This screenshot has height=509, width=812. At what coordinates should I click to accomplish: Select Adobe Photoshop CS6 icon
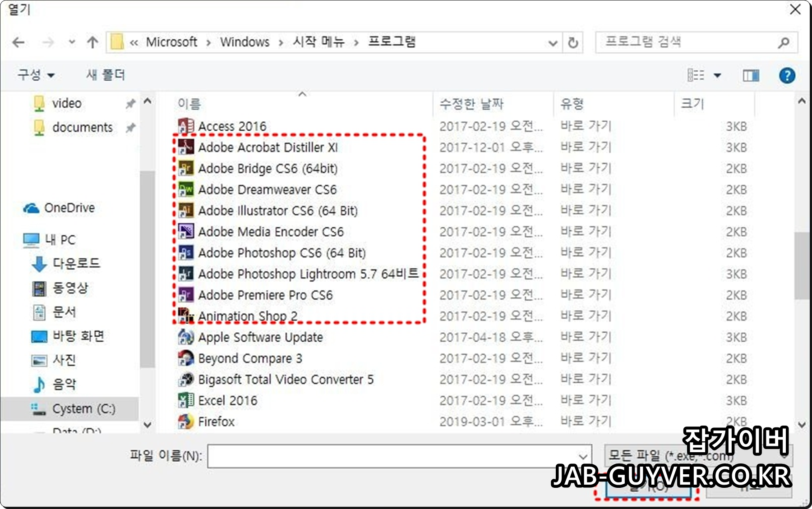pyautogui.click(x=186, y=252)
